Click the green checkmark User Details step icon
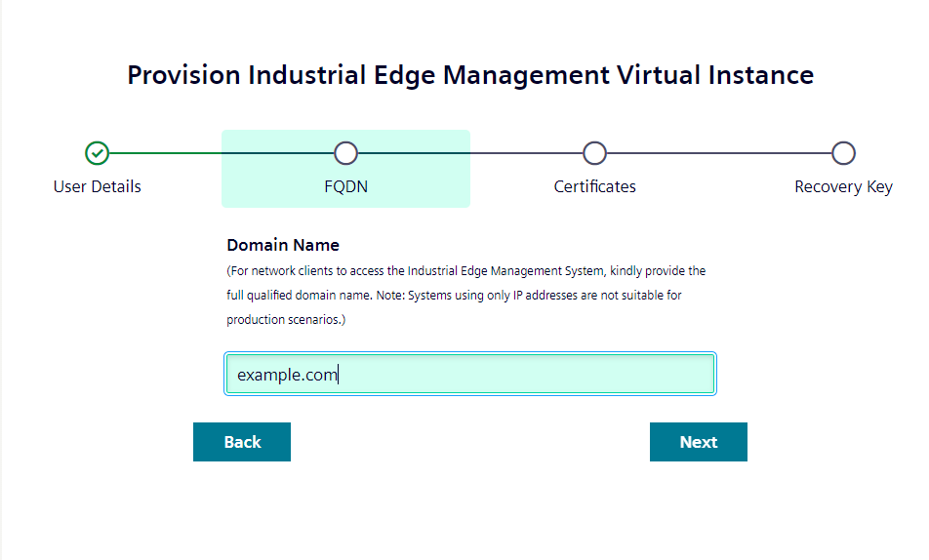Viewport: 929px width, 560px height. [x=97, y=153]
